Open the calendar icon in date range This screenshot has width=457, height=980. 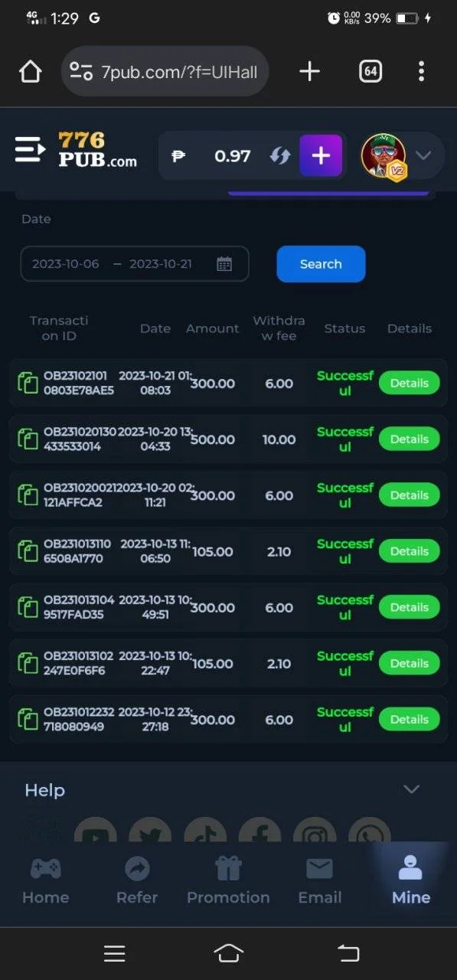click(224, 264)
